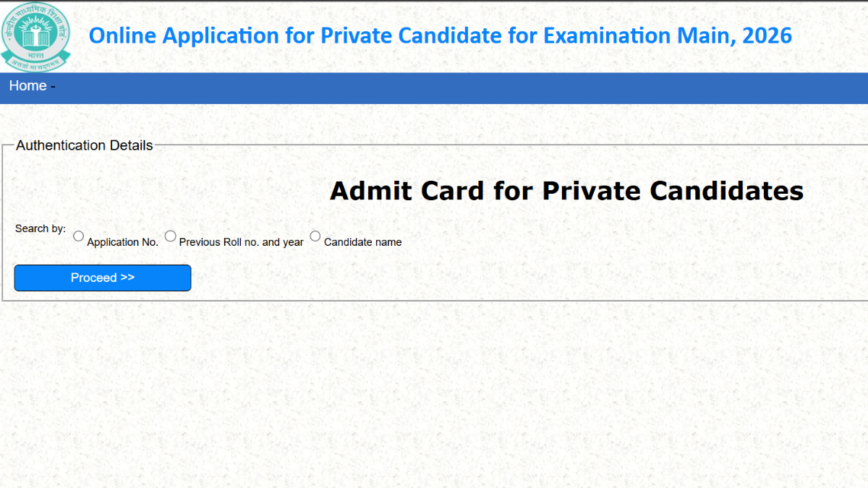Choose the Previous Roll no. and year radio
This screenshot has height=488, width=868.
[x=171, y=236]
